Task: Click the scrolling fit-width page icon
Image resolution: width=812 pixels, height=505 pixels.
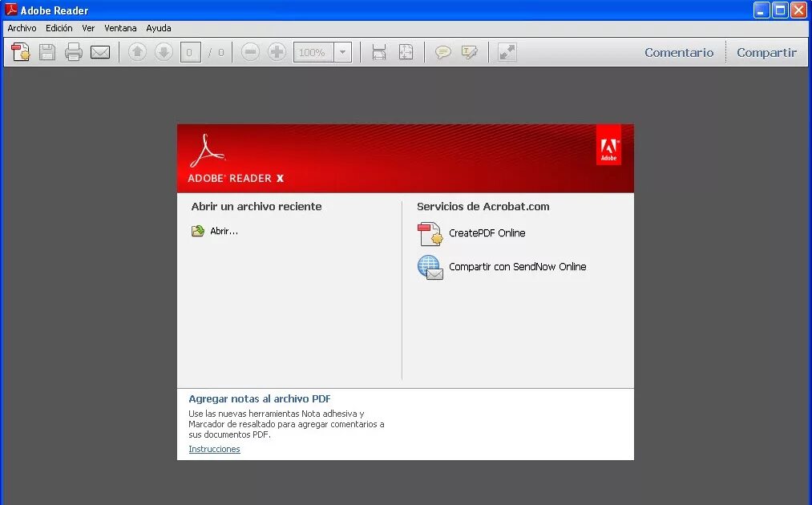Action: click(379, 52)
